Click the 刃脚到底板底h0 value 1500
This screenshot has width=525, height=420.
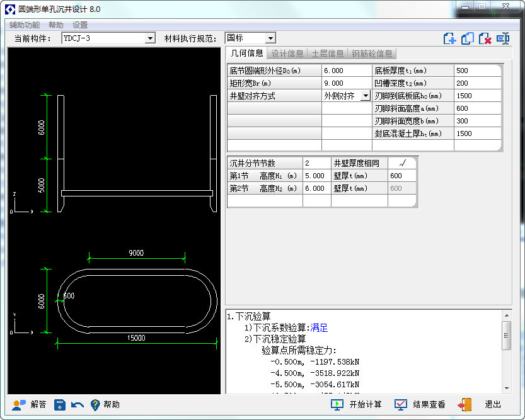477,96
